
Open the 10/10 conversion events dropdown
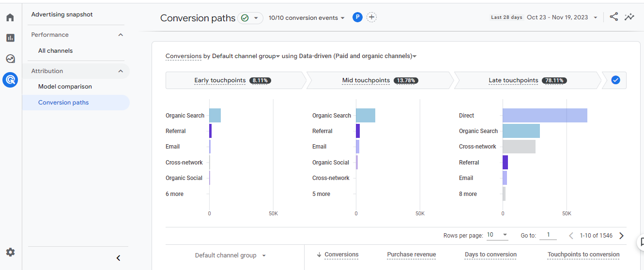pyautogui.click(x=307, y=18)
